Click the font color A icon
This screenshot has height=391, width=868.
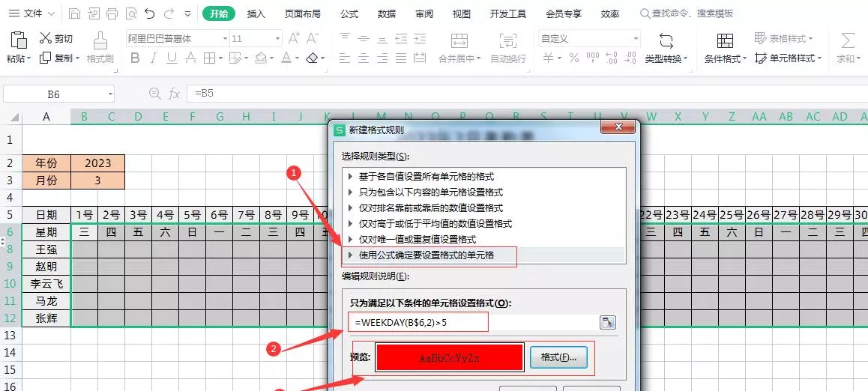pos(286,58)
